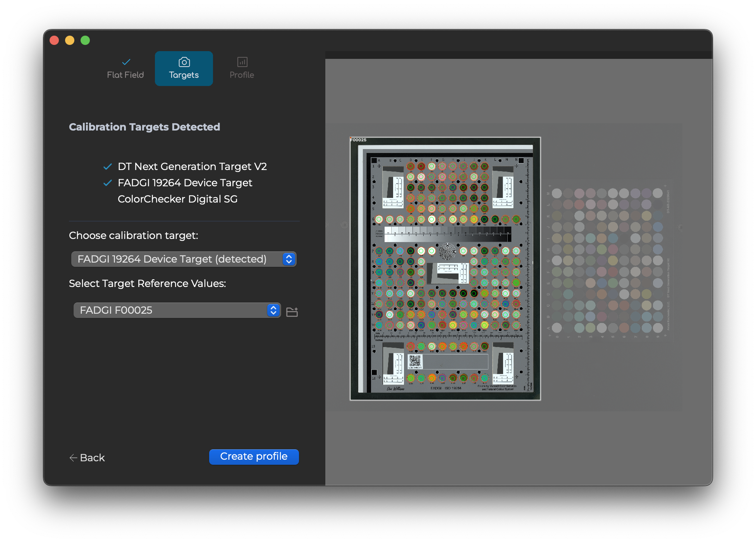The height and width of the screenshot is (543, 756).
Task: Click the F00025 label on target preview
Action: click(359, 140)
